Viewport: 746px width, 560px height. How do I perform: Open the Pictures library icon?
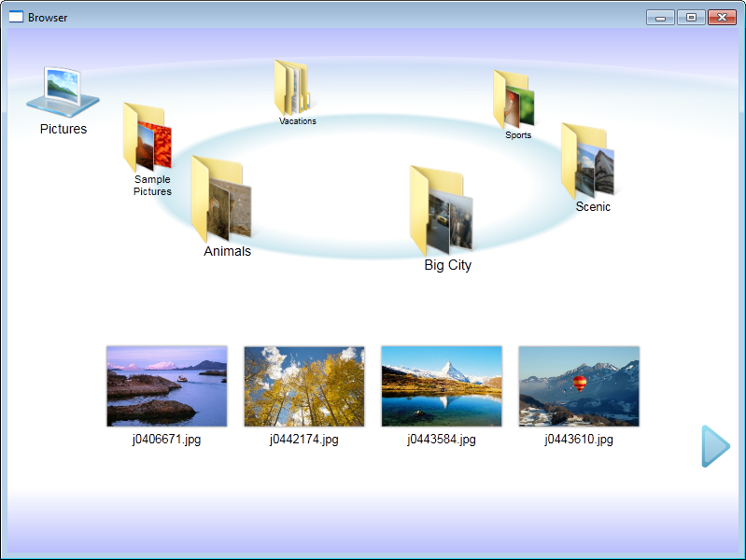click(x=63, y=91)
